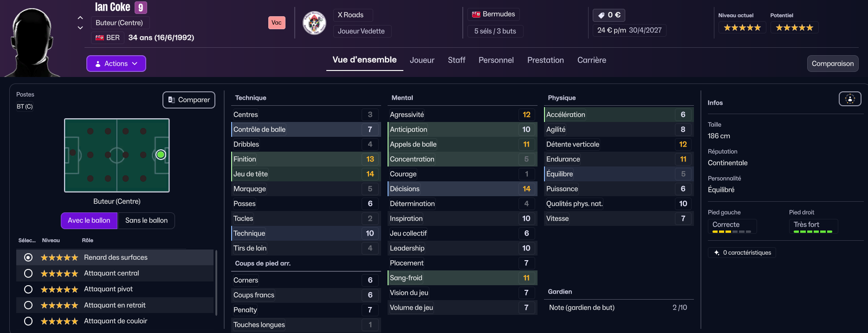Switch to Sans le ballon view
Image resolution: width=868 pixels, height=333 pixels.
tap(146, 221)
